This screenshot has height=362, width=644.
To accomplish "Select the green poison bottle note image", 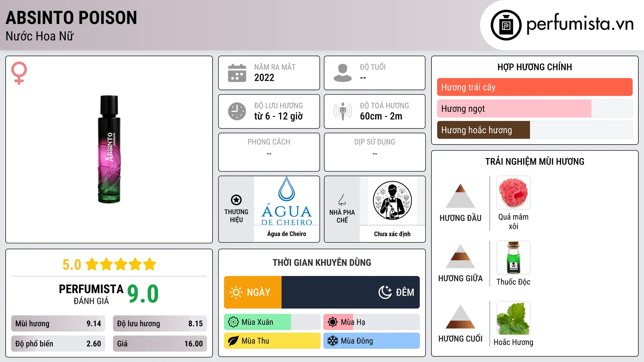I will click(514, 258).
